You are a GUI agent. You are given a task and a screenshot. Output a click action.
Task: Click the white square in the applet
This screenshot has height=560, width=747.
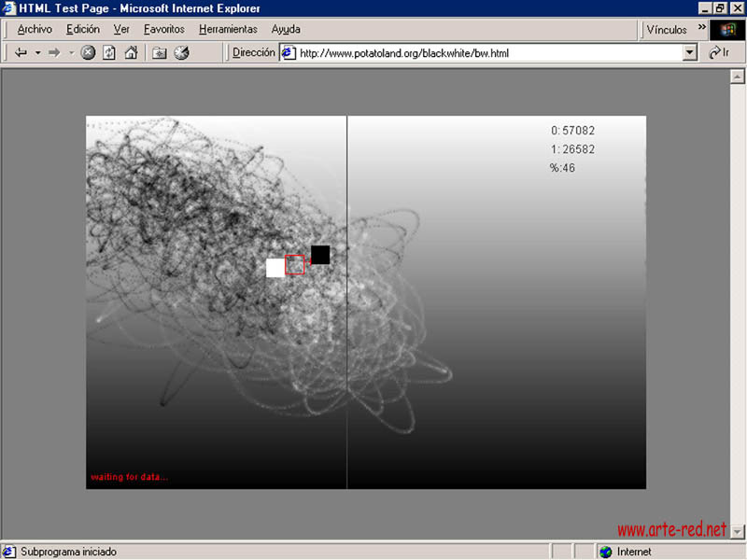[x=275, y=268]
